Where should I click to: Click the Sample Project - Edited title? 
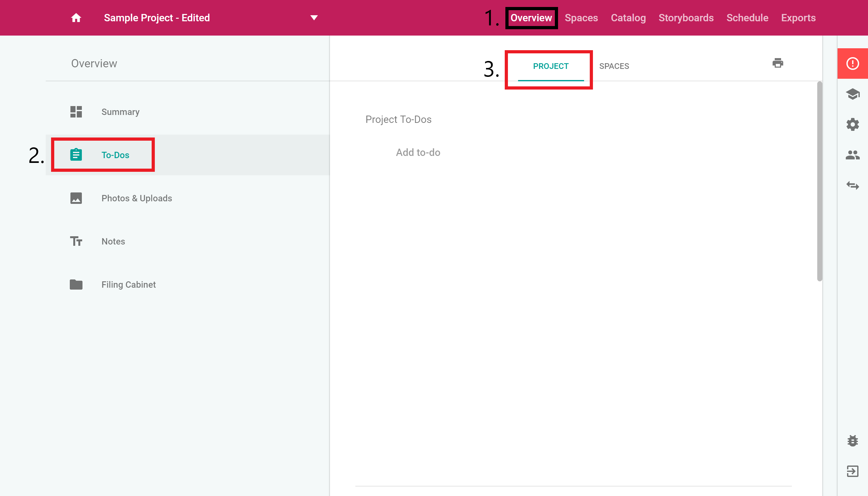156,18
